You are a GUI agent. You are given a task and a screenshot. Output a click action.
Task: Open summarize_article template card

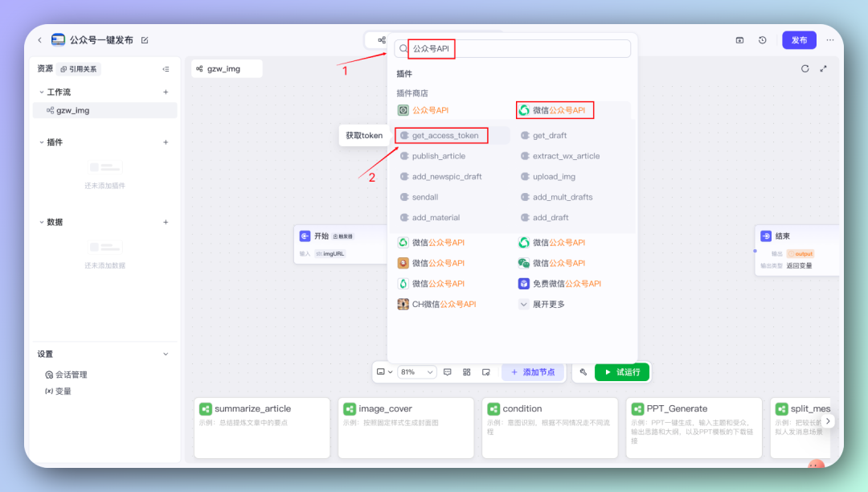tap(262, 428)
